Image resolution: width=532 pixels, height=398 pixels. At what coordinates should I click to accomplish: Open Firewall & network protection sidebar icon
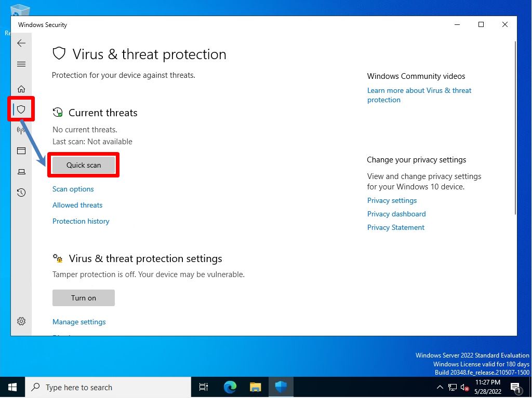[20, 130]
